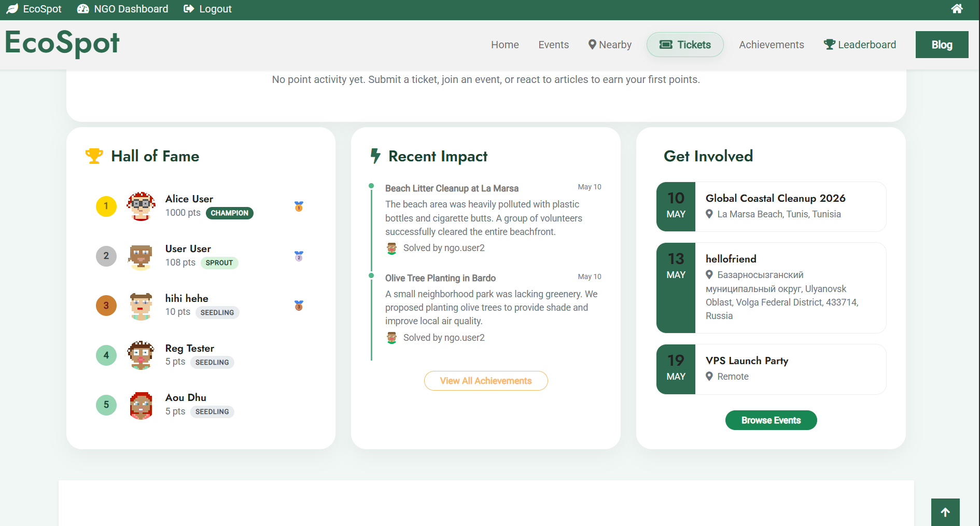Click the User User name
Screen dimensions: 980x526
[188, 249]
